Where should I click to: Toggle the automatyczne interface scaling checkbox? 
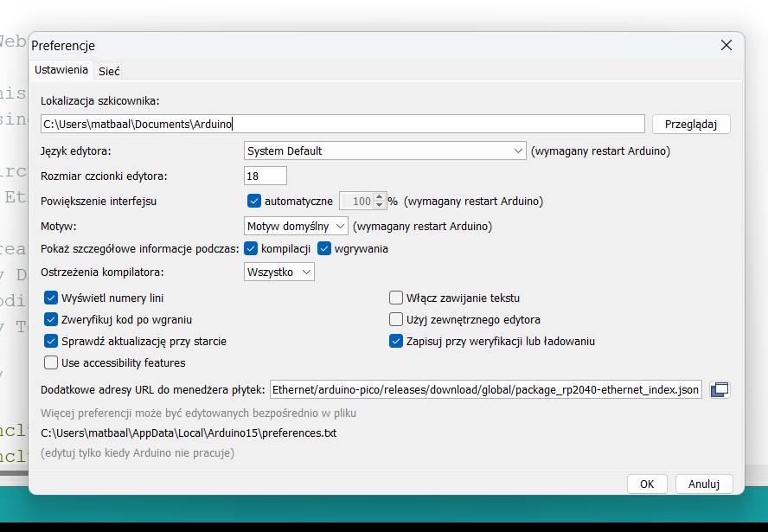[x=254, y=201]
